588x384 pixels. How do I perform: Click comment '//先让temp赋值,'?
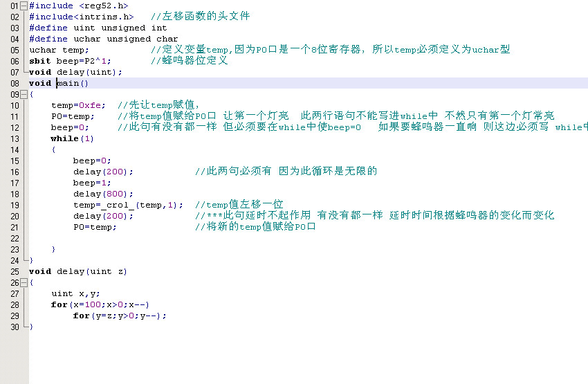158,104
